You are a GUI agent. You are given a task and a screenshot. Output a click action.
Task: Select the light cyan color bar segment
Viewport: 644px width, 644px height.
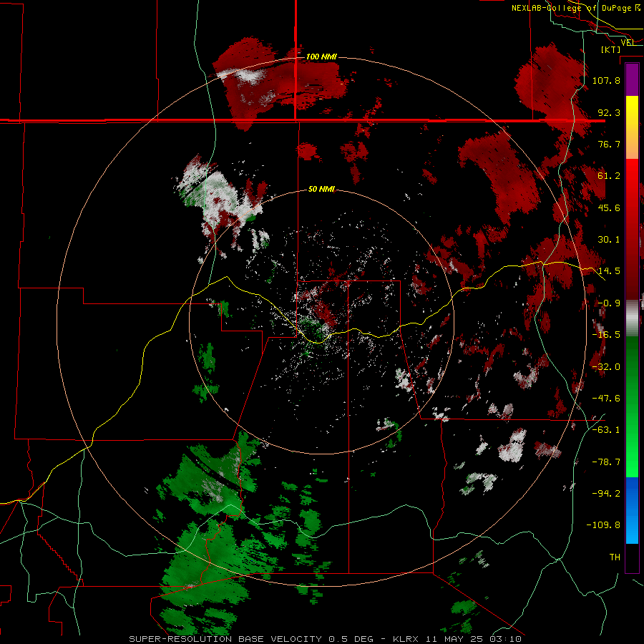coord(632,530)
